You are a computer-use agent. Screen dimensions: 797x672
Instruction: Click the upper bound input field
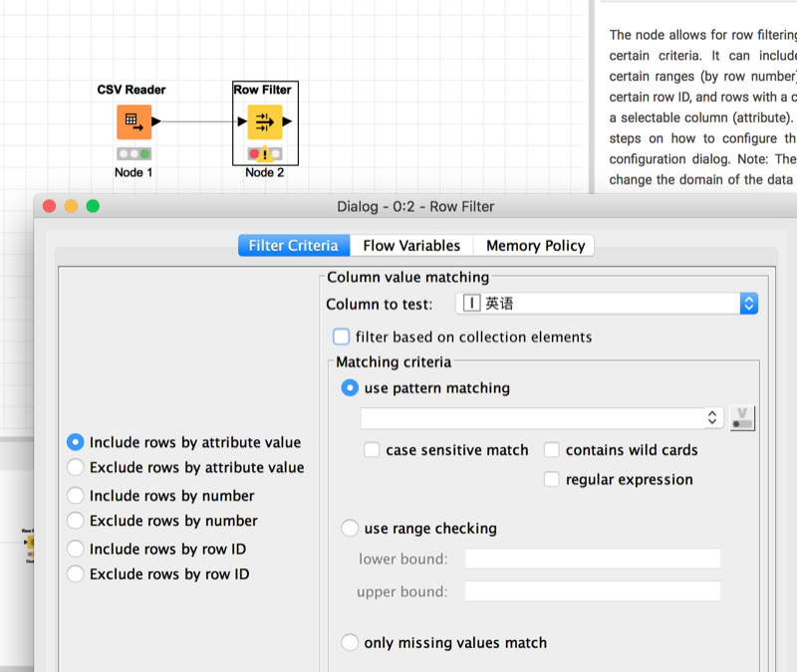593,591
